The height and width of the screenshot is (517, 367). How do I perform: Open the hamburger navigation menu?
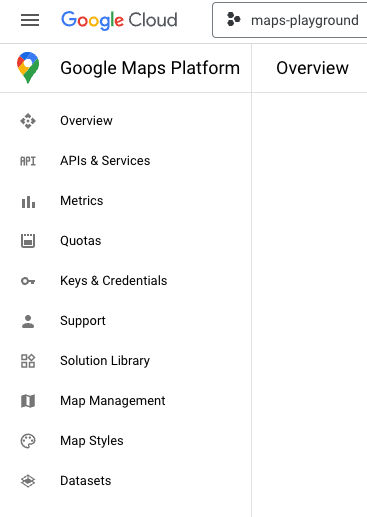(x=30, y=20)
